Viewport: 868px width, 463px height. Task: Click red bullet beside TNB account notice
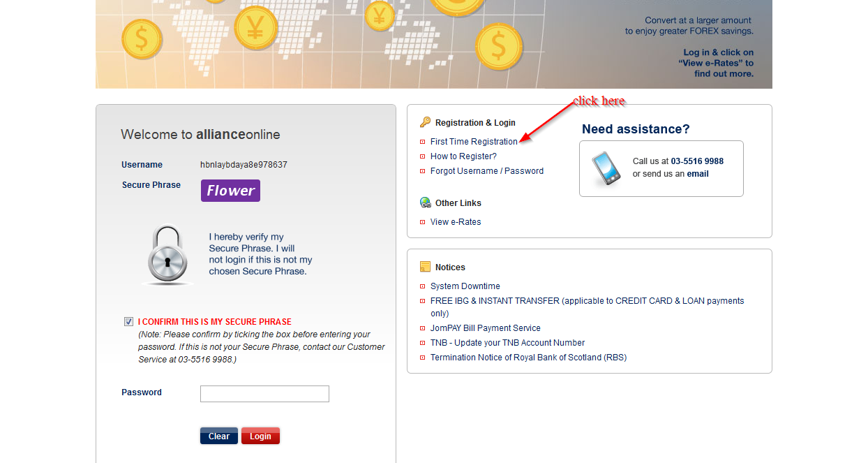point(422,343)
